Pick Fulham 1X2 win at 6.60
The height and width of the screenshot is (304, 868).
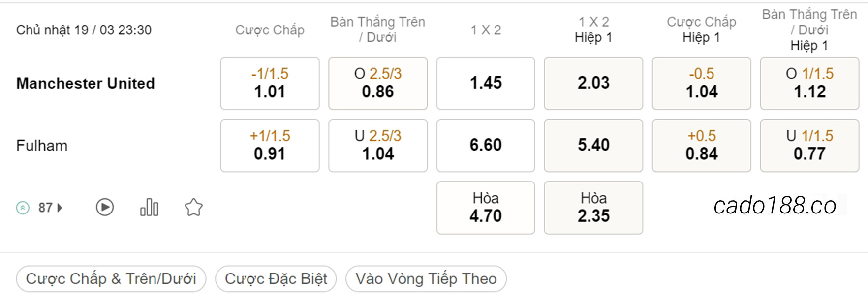[x=486, y=146]
